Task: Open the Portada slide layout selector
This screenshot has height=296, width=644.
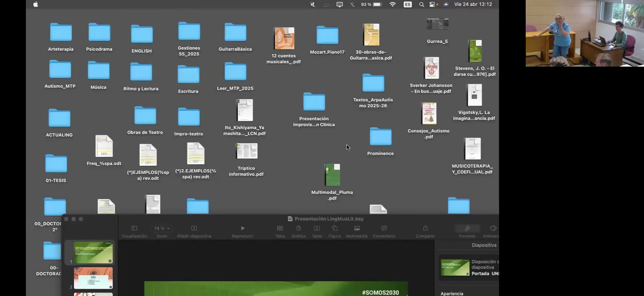Action: click(470, 268)
